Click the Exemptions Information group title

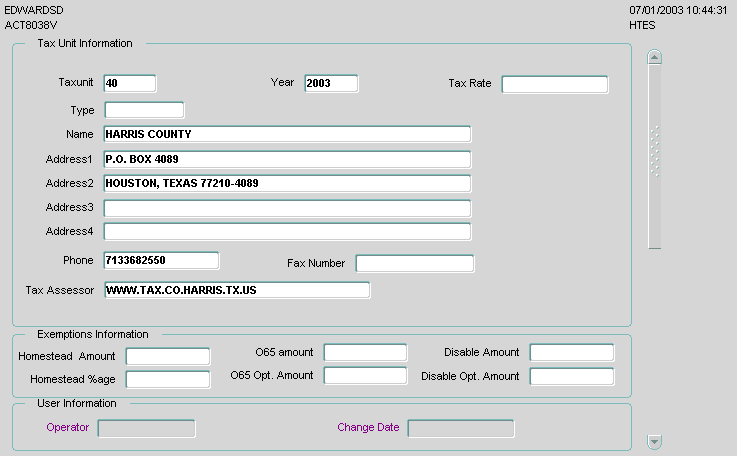[x=93, y=334]
